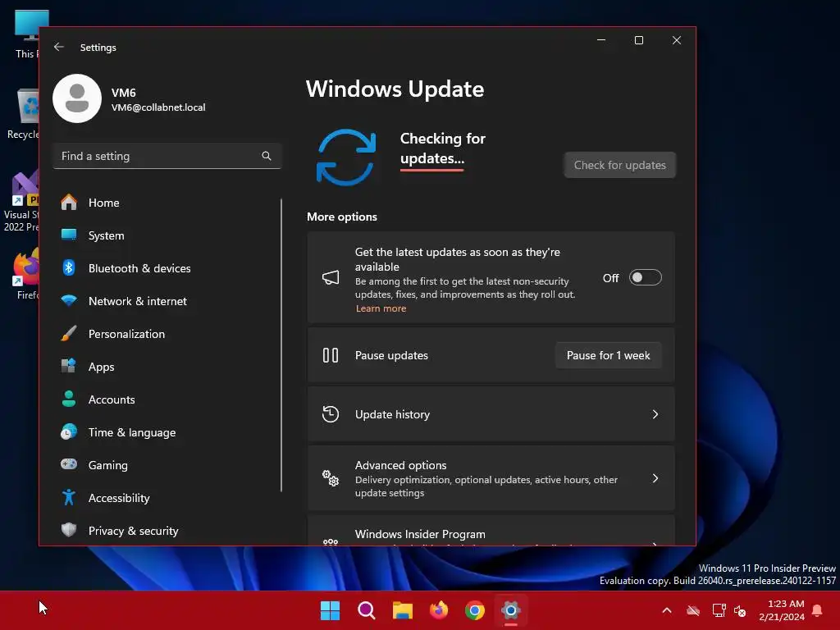Click the Apps icon in sidebar

tap(69, 367)
